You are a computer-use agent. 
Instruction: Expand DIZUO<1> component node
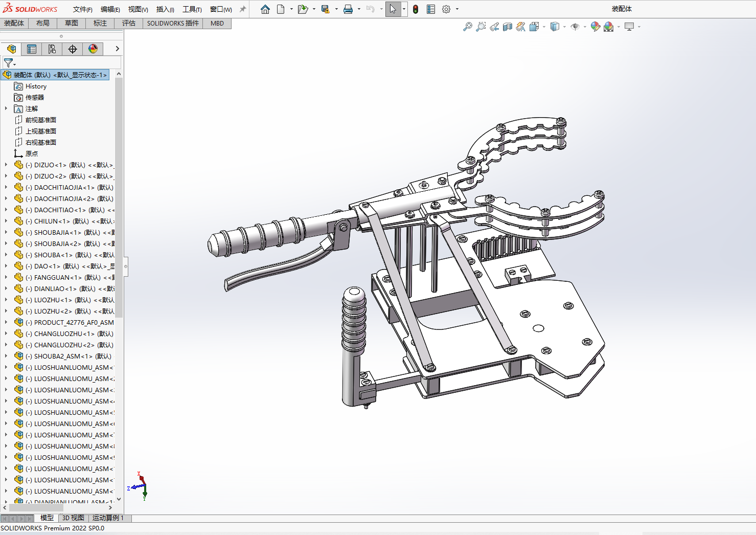[x=6, y=165]
